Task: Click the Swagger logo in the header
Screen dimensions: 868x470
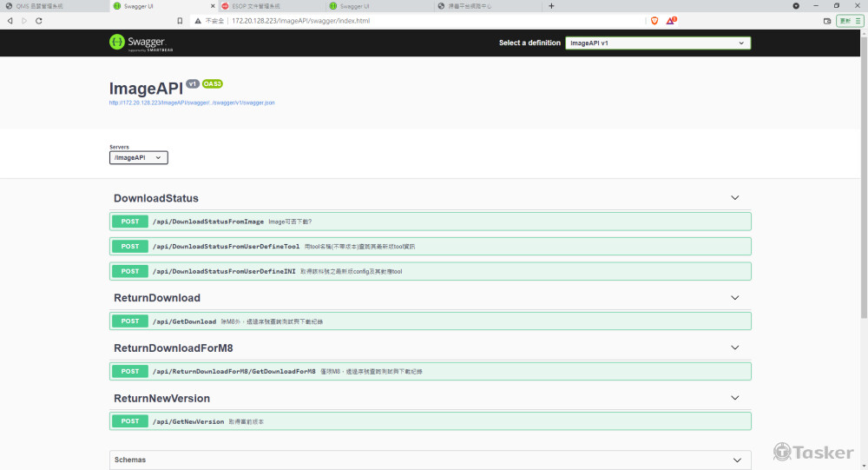Action: [137, 42]
